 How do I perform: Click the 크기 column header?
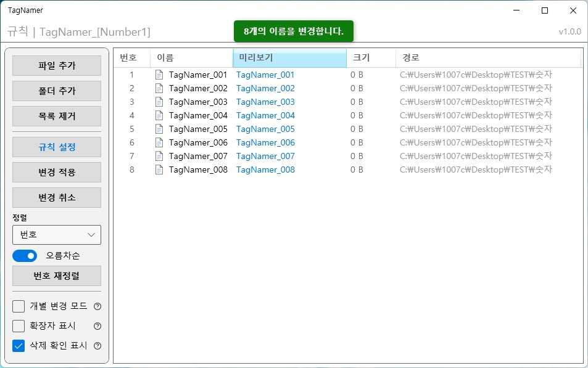pyautogui.click(x=371, y=58)
